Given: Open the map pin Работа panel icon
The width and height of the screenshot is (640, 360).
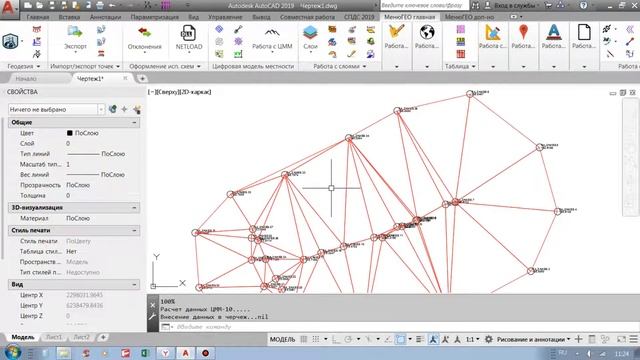Looking at the screenshot, I should (523, 32).
